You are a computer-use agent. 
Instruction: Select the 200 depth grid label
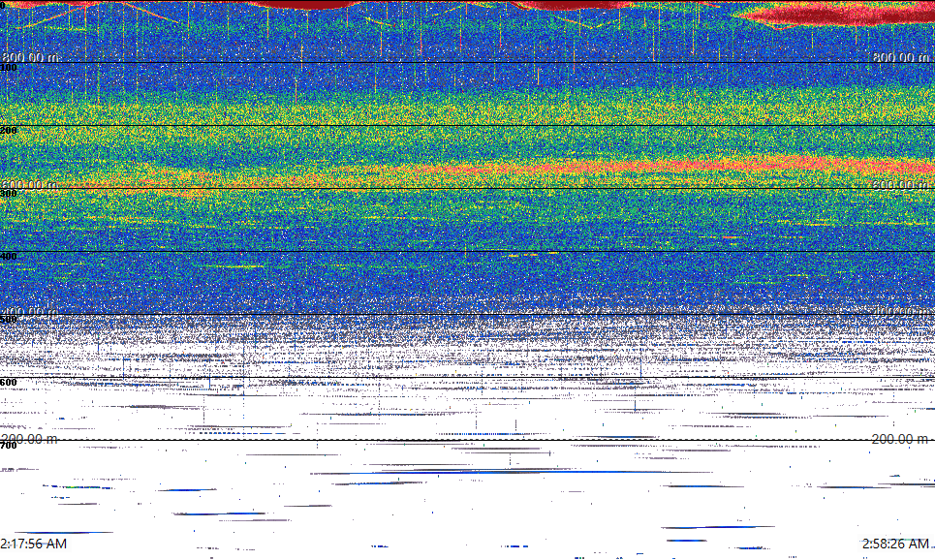9,130
